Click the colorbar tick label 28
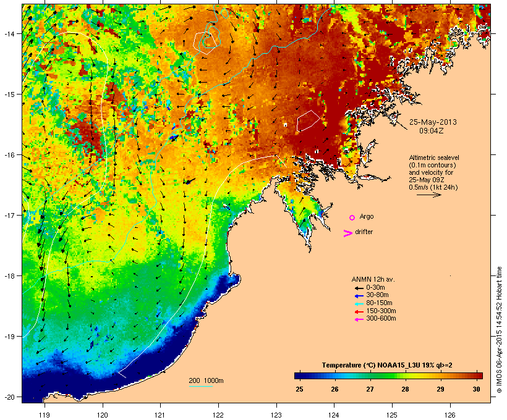 (405, 389)
